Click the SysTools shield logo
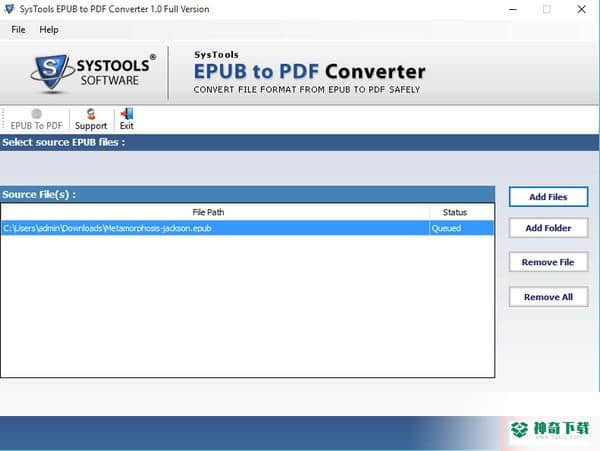This screenshot has height=451, width=600. click(51, 72)
